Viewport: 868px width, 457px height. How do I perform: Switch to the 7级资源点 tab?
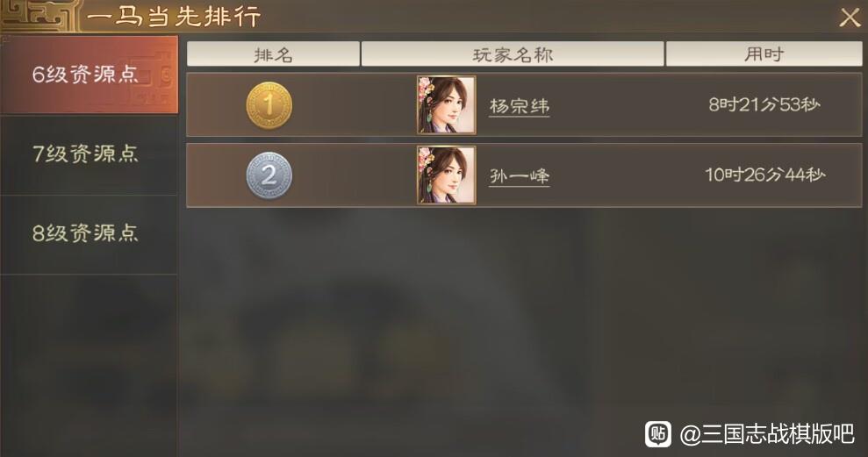pos(89,154)
